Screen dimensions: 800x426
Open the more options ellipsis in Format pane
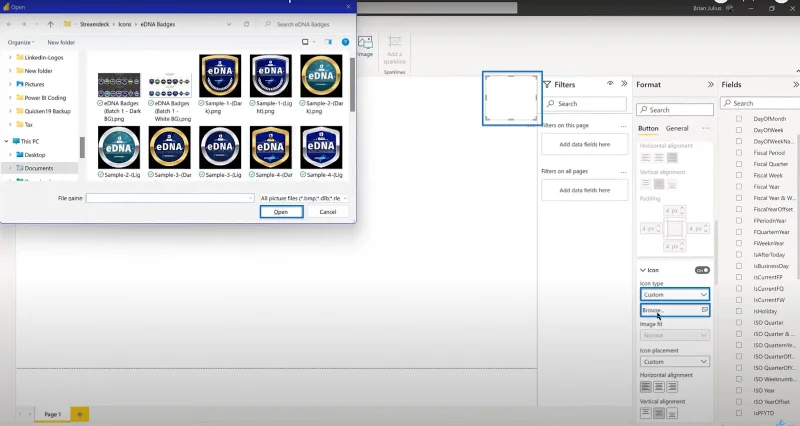tap(706, 129)
